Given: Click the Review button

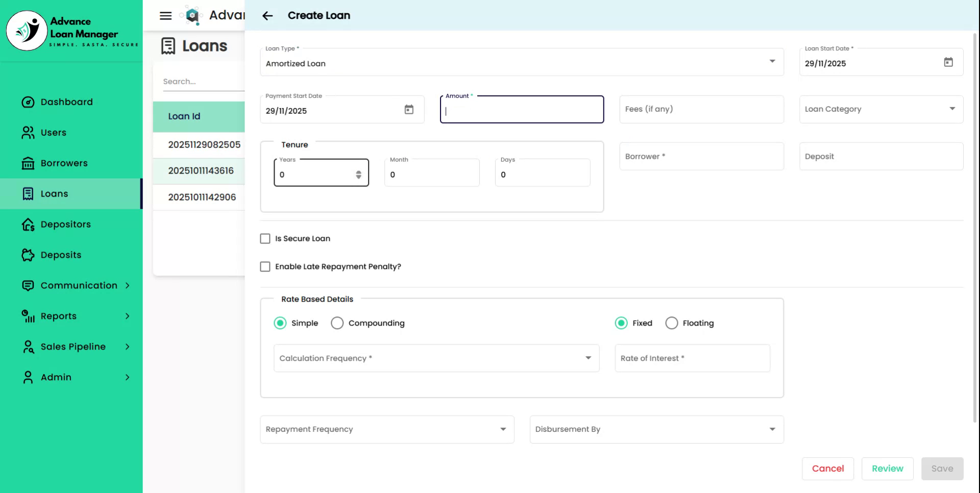Looking at the screenshot, I should point(887,469).
